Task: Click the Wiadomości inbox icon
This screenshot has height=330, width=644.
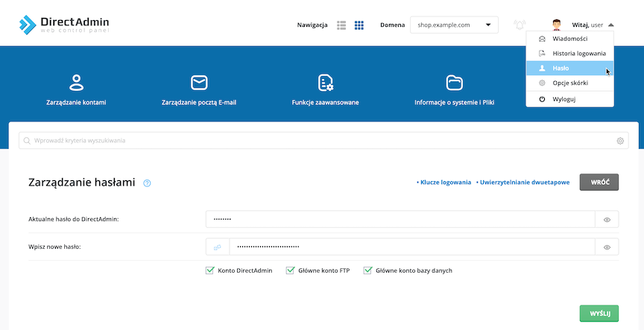Action: [x=542, y=39]
